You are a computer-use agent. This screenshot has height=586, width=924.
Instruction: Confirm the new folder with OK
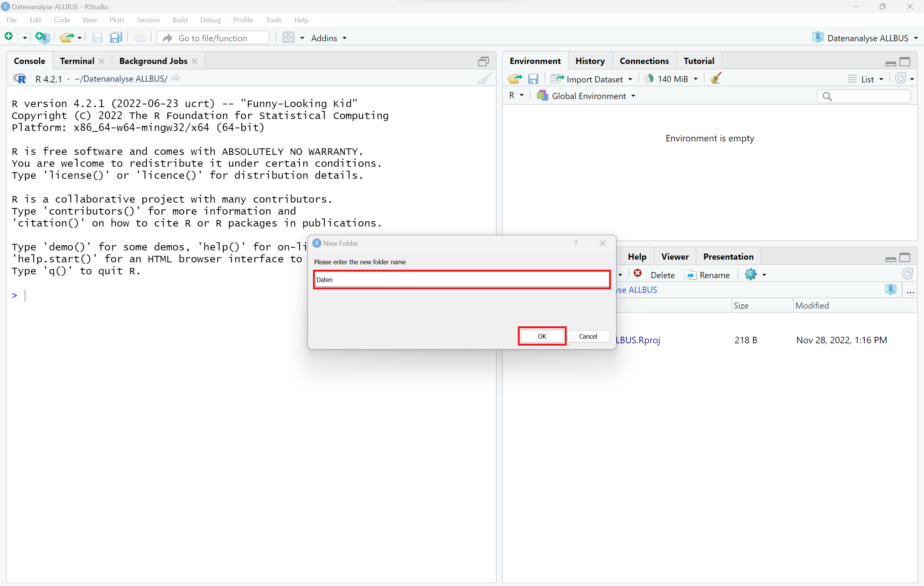(542, 336)
